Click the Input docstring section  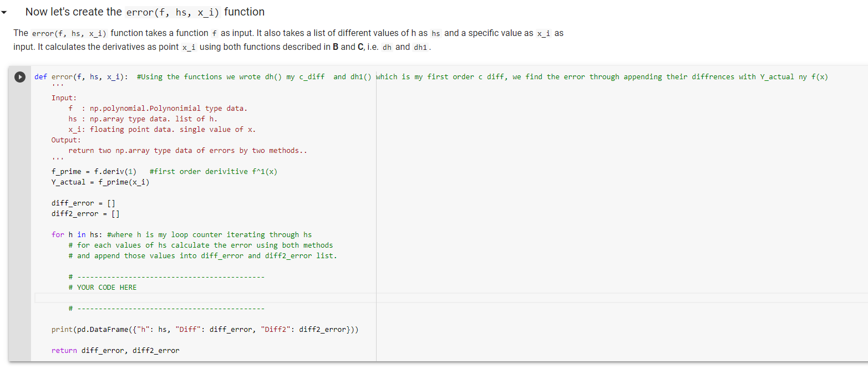(x=65, y=98)
